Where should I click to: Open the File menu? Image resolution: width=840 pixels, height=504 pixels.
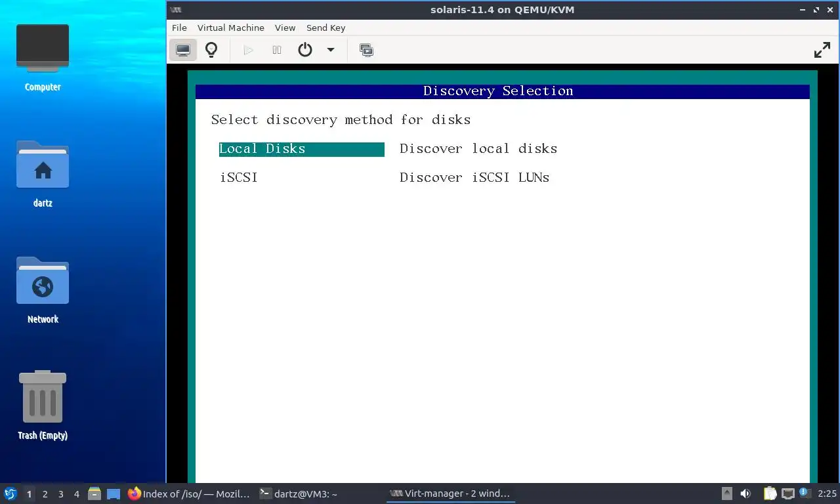(179, 28)
